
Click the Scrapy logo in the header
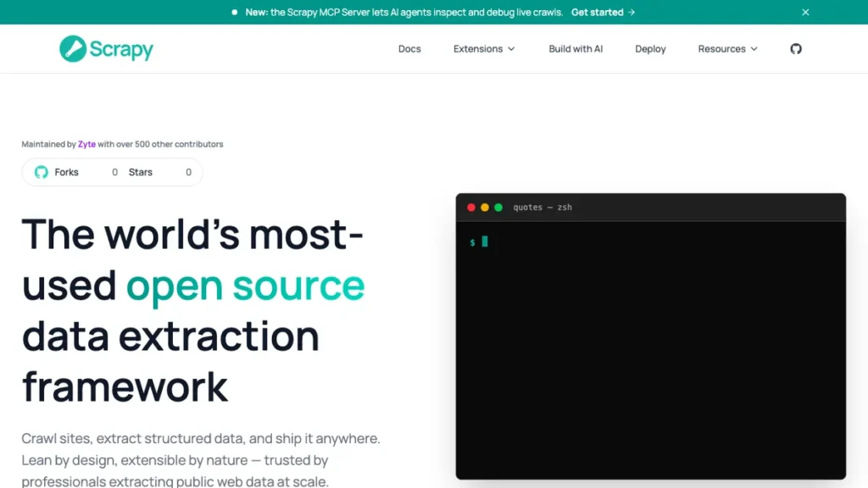coord(106,48)
